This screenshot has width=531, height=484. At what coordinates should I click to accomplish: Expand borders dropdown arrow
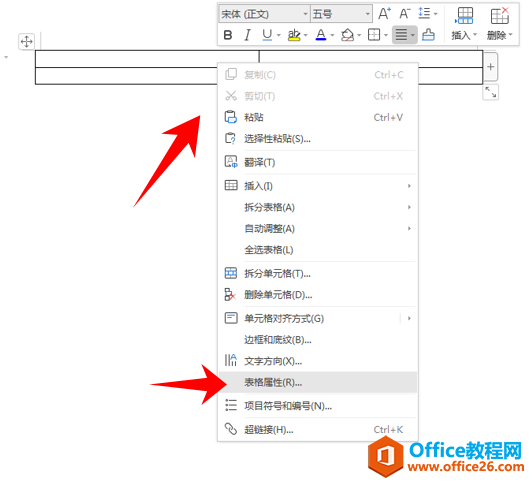(386, 35)
